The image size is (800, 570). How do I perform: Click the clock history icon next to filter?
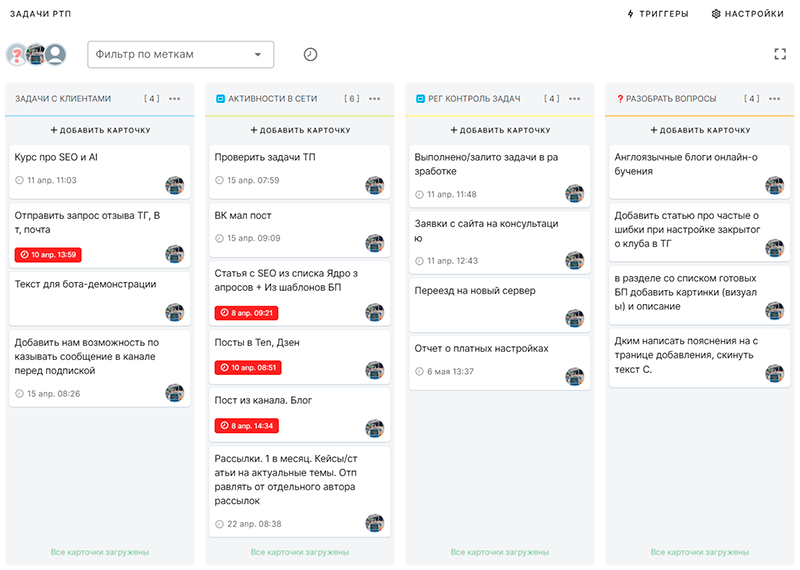pos(310,54)
